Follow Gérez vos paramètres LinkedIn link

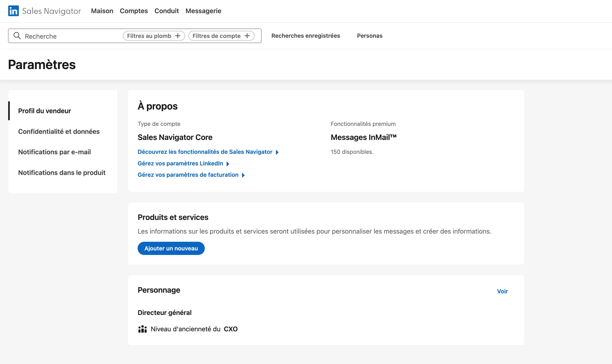180,164
